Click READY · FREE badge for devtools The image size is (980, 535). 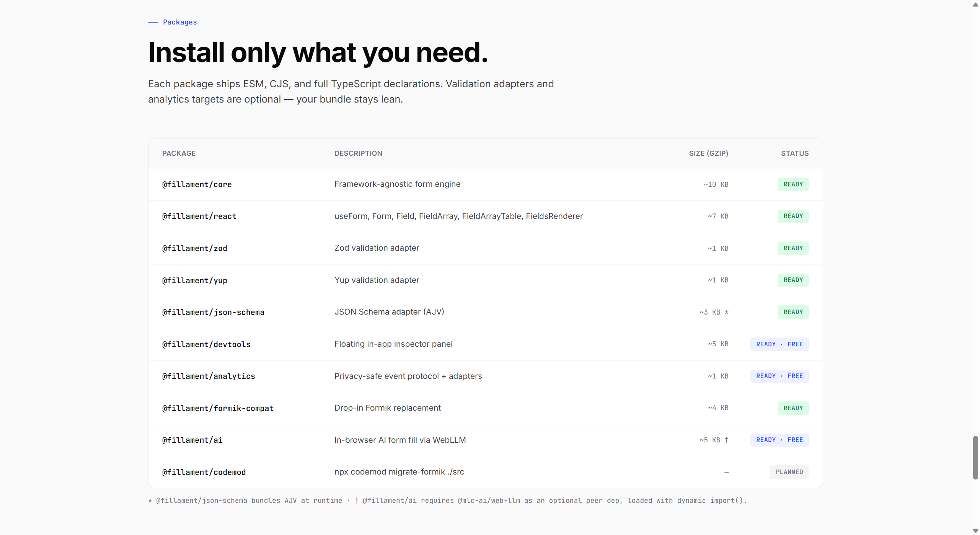779,344
